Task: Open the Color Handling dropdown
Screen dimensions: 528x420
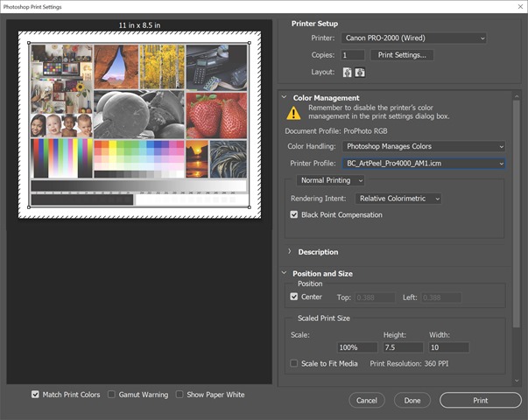Action: (x=423, y=146)
